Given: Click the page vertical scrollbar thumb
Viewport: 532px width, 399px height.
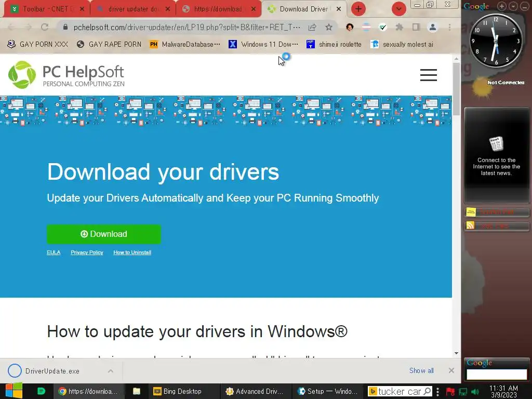Looking at the screenshot, I should coord(456,89).
